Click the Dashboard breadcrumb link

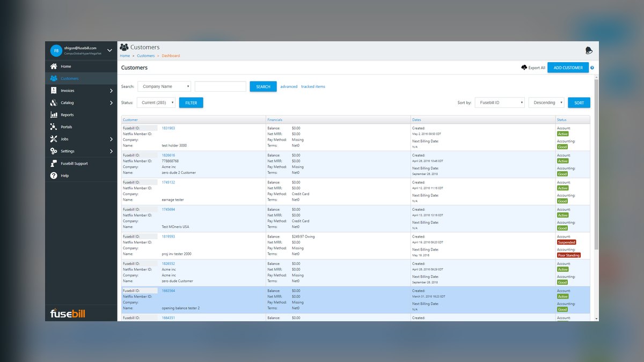[x=171, y=56]
